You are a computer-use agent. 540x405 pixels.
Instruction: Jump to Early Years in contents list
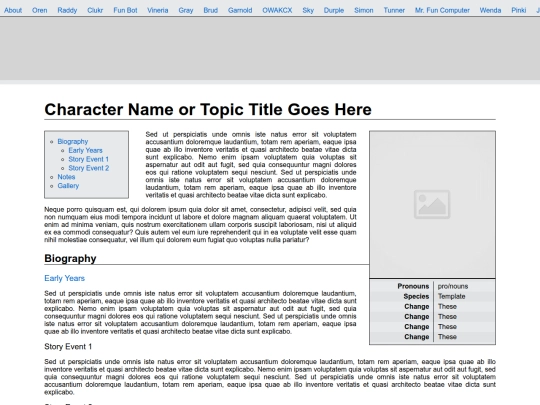click(x=85, y=150)
